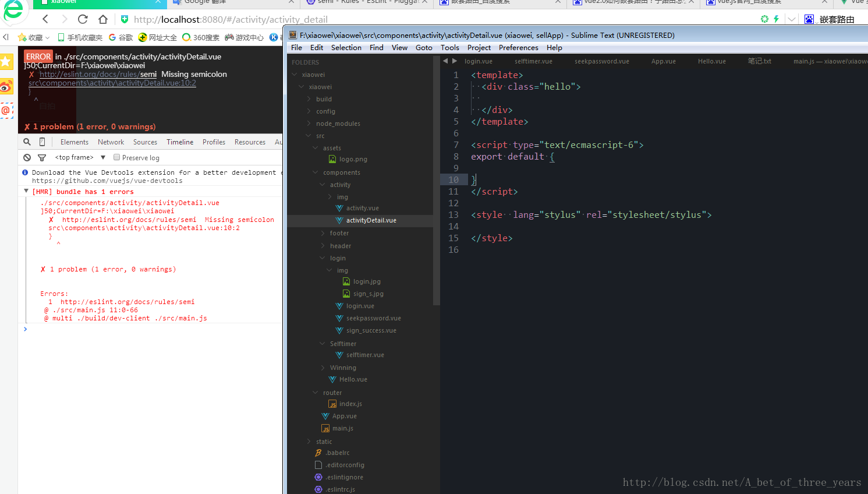Collapse the HMR bundle errors message

pos(26,191)
